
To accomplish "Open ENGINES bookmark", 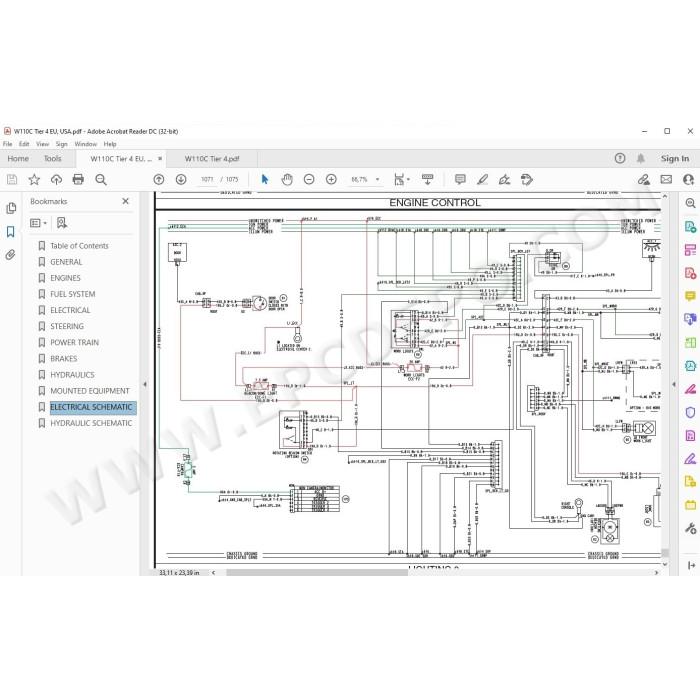I will tap(65, 278).
